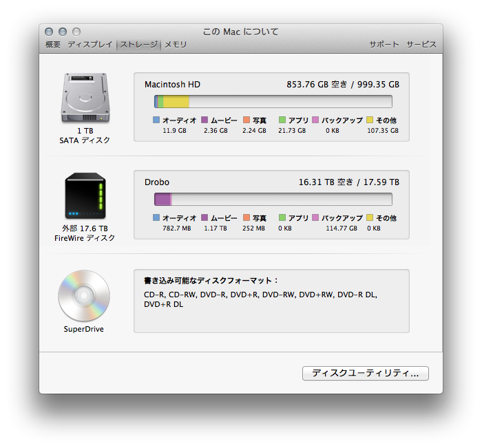482x448 pixels.
Task: Click Drobo purple ムービー swatch
Action: (x=205, y=217)
